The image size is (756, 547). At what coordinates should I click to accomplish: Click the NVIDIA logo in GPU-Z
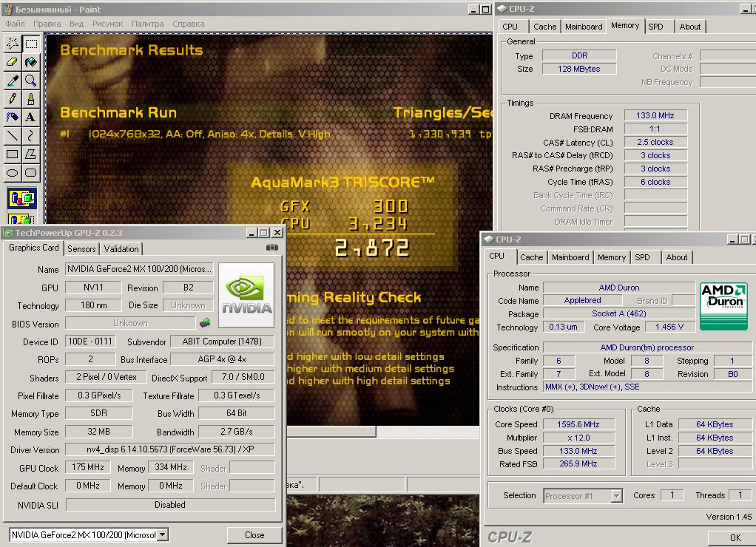pyautogui.click(x=246, y=295)
